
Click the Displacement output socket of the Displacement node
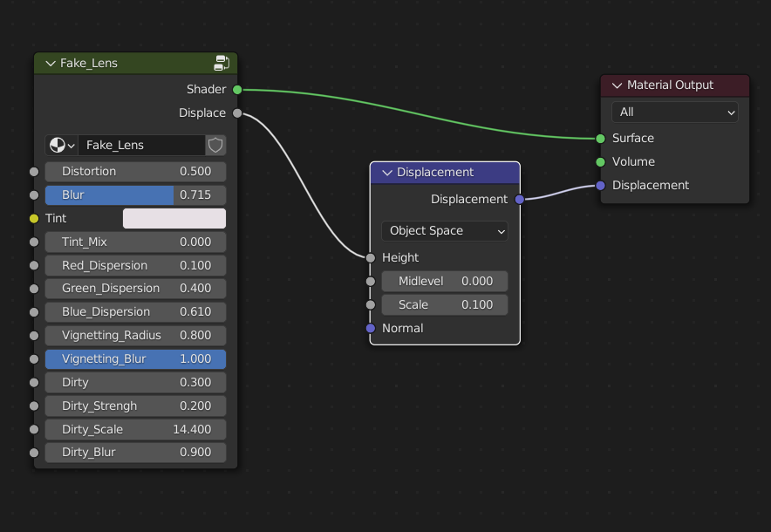[519, 200]
